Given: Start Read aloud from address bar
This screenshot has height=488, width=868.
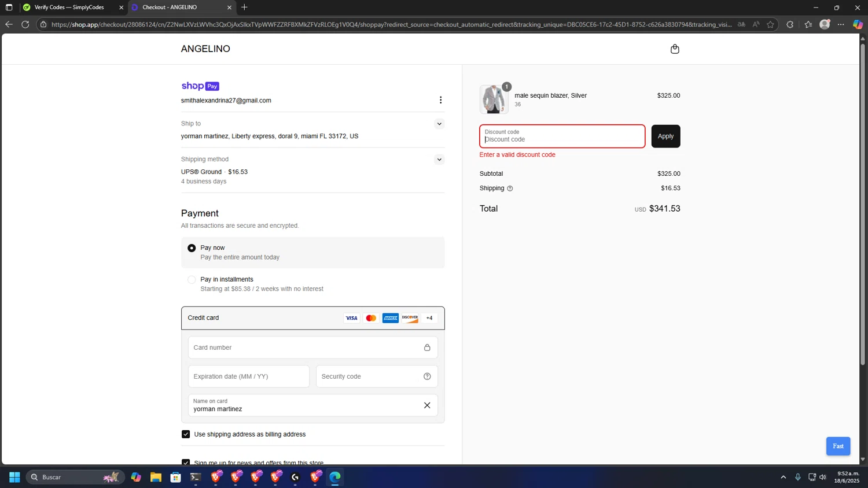Looking at the screenshot, I should [756, 24].
